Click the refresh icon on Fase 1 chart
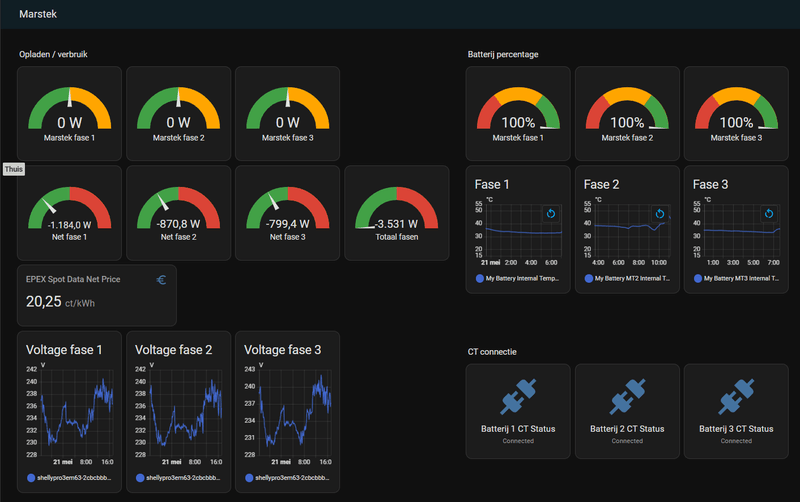Viewport: 800px width, 502px height. 551,214
